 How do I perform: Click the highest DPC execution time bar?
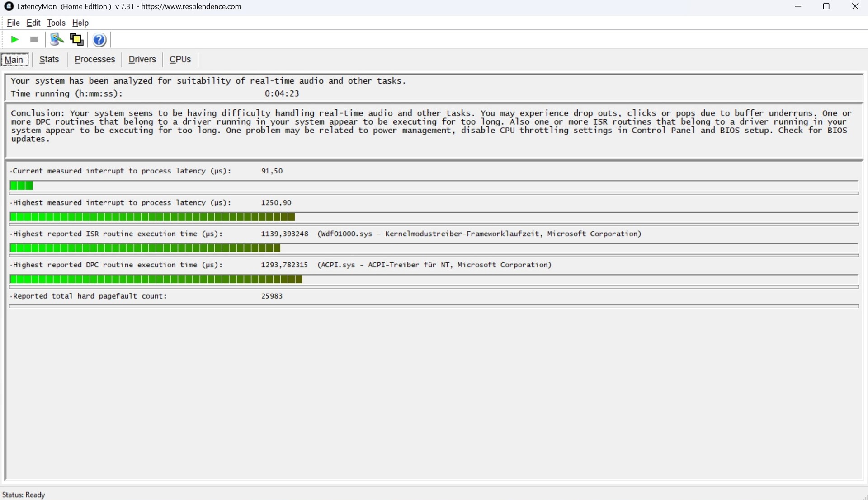(156, 280)
